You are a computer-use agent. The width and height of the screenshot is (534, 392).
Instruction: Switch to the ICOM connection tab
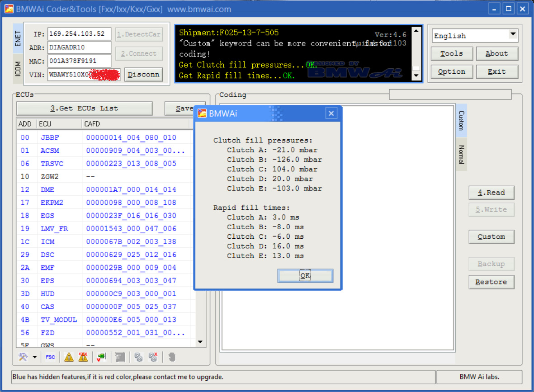point(18,69)
